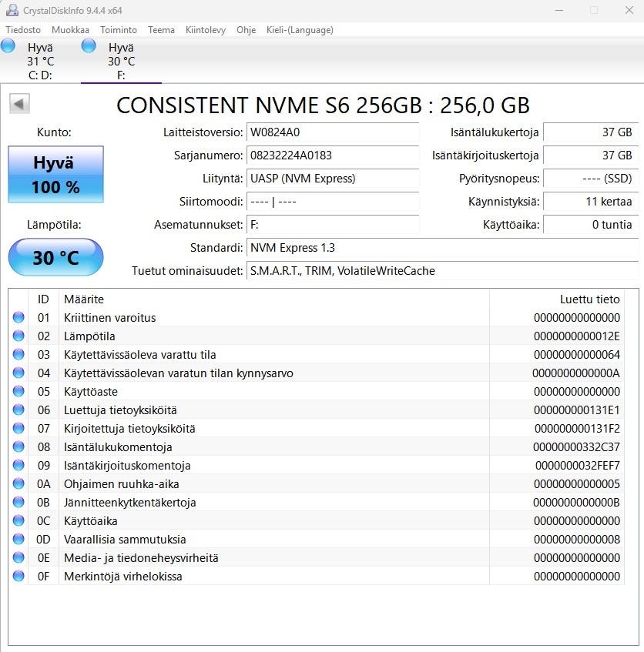The width and height of the screenshot is (644, 652).
Task: Click the Sarjanumero serial number field
Action: pyautogui.click(x=333, y=155)
